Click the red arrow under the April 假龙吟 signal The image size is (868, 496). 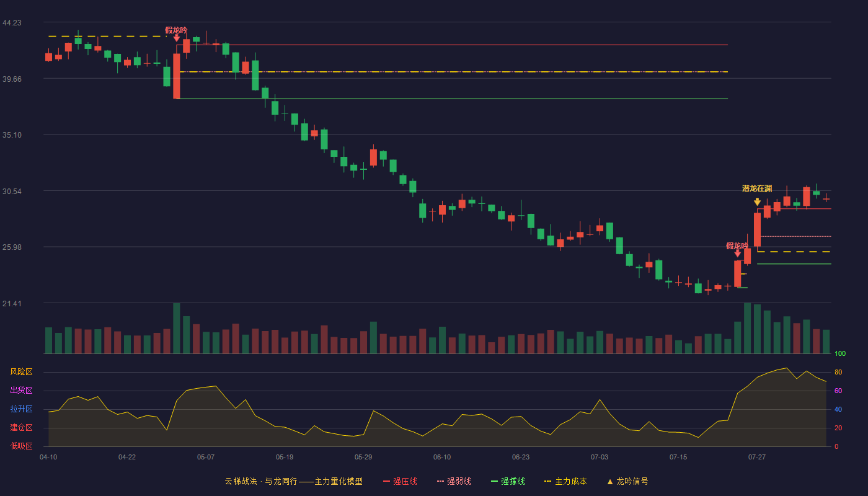pos(177,38)
